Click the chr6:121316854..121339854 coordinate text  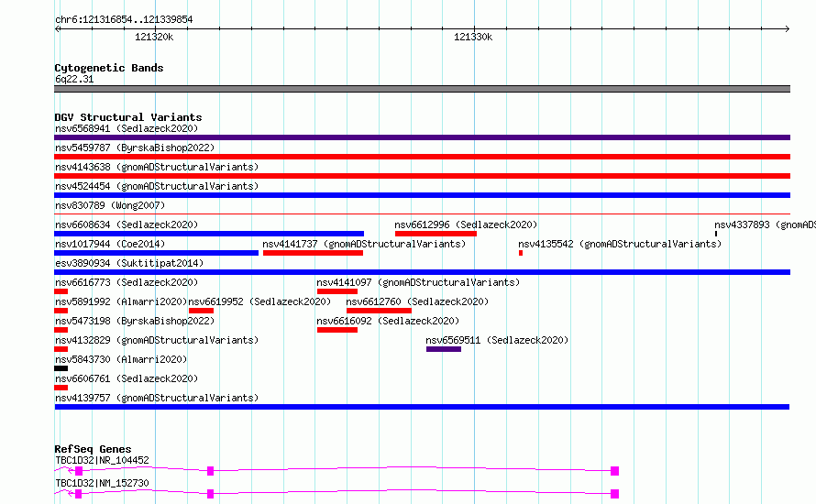(x=124, y=19)
